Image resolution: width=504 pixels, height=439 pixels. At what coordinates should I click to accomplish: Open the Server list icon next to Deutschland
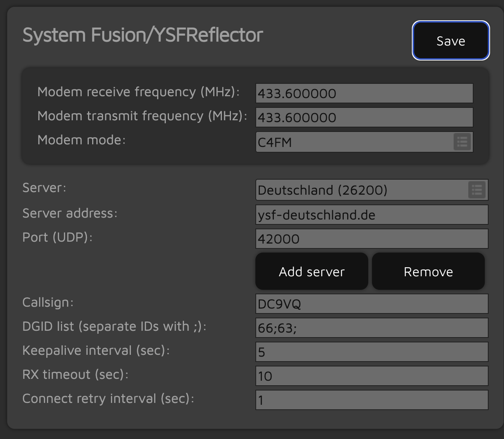tap(477, 190)
